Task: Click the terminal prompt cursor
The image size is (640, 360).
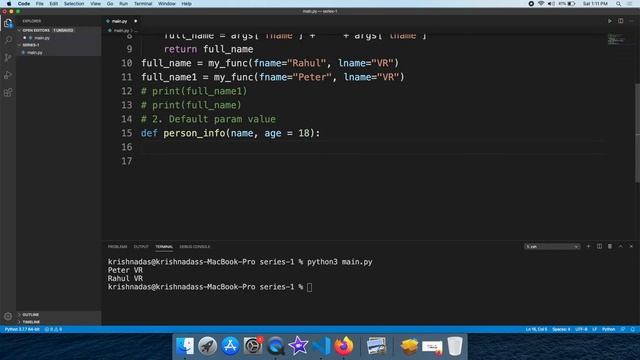Action: click(x=309, y=287)
